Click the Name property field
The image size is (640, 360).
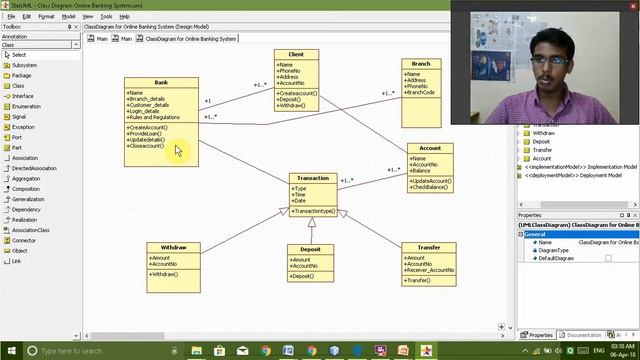coord(608,242)
